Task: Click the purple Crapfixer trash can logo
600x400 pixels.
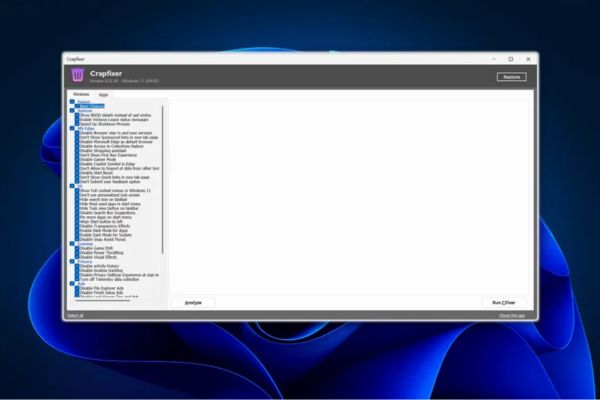Action: (x=78, y=75)
